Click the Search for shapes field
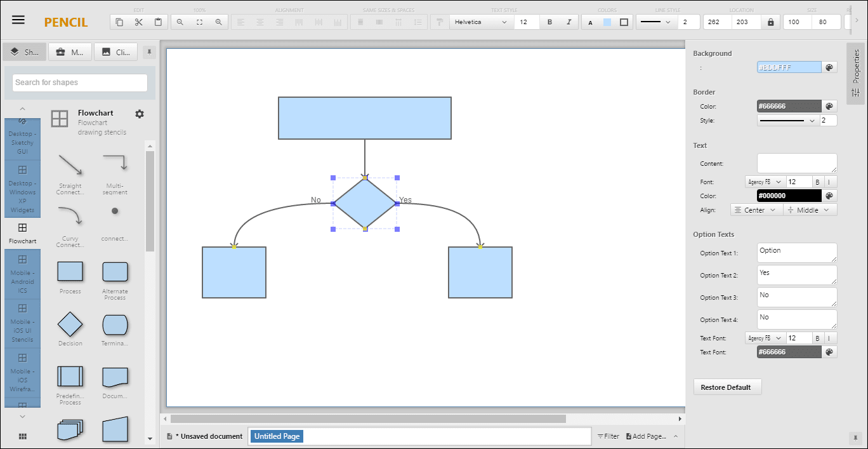868x449 pixels. click(80, 83)
